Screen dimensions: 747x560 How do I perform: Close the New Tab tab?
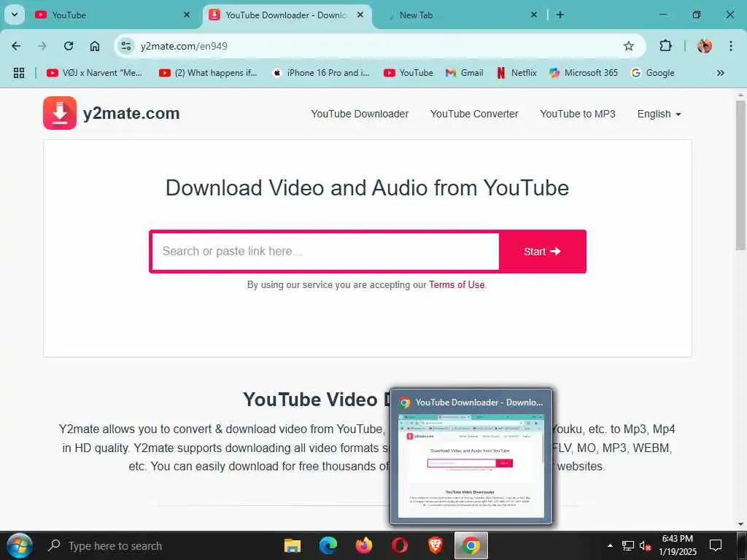(x=534, y=15)
